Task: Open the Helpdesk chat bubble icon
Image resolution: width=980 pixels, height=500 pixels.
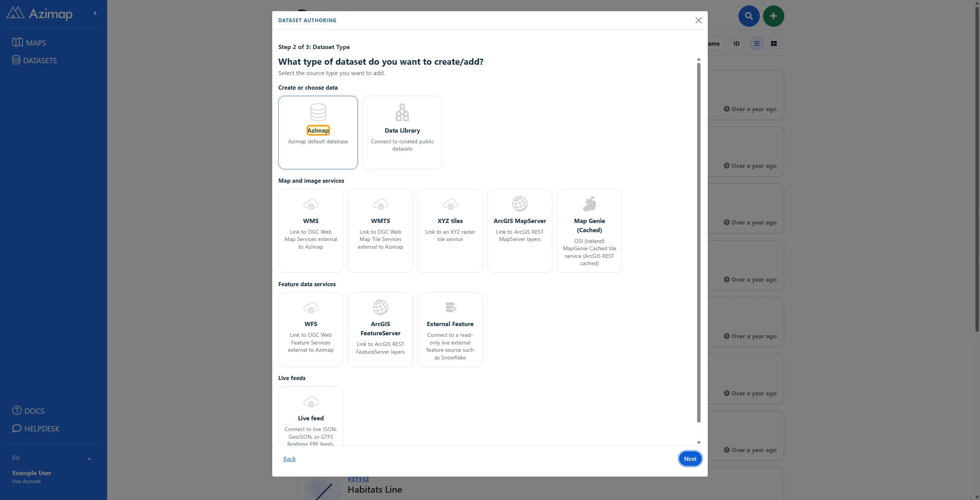Action: tap(17, 428)
